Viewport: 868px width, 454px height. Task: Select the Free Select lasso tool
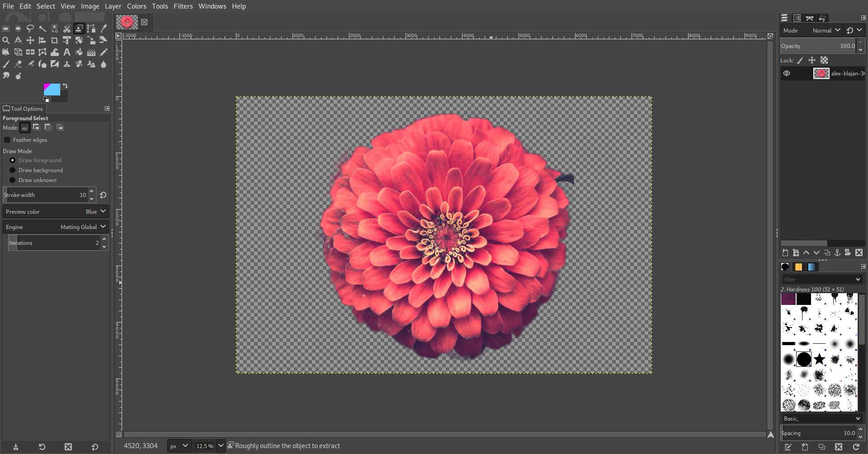[x=30, y=28]
